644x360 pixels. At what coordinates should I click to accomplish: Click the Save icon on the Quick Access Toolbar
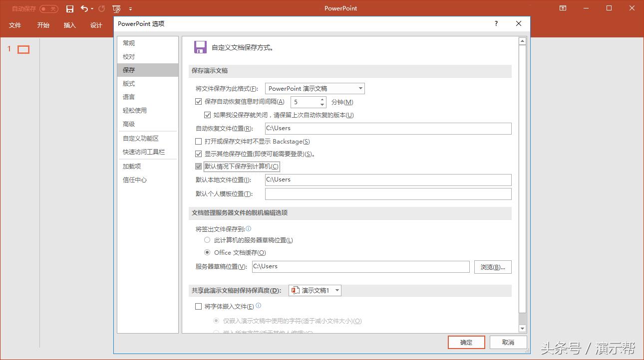pyautogui.click(x=70, y=8)
